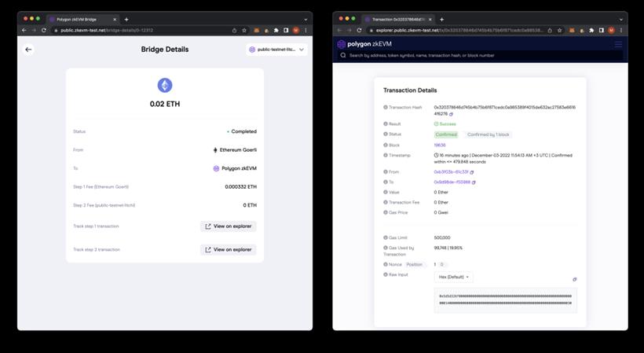Bookmark the explorer page with star icon

click(560, 31)
